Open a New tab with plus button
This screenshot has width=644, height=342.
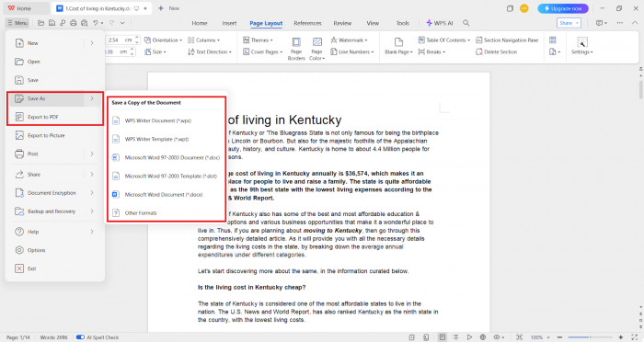pos(168,8)
